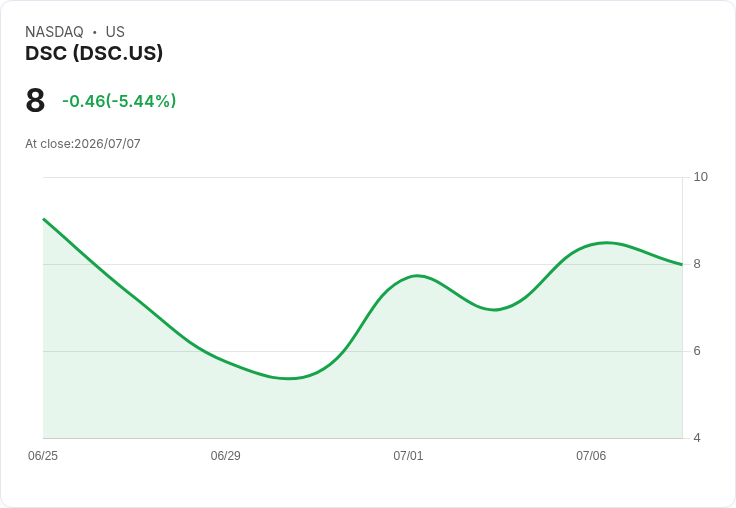Image resolution: width=736 pixels, height=508 pixels.
Task: Click the 07/06 x-axis date label
Action: click(x=591, y=456)
